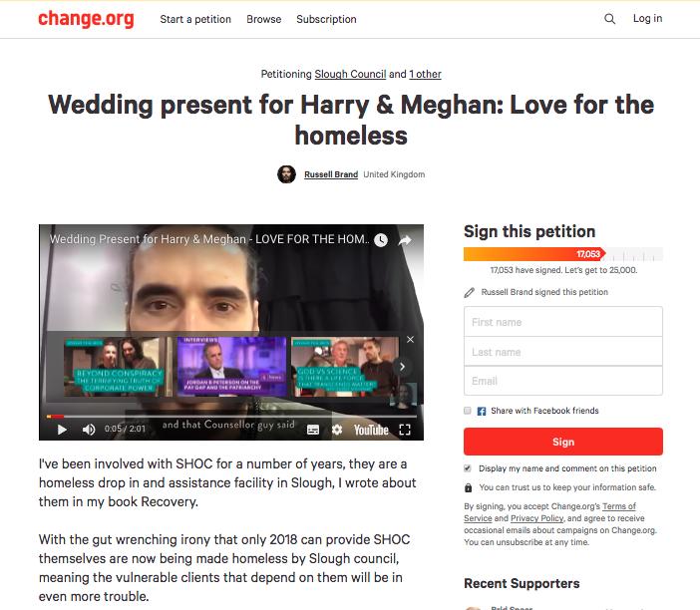Focus the First name input field
This screenshot has height=610, width=700.
coord(563,322)
